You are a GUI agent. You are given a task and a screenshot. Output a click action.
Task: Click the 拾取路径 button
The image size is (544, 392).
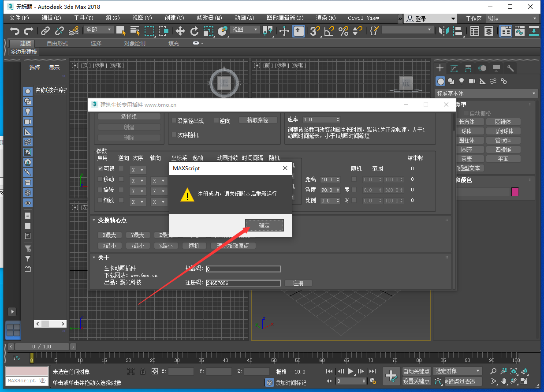[258, 120]
